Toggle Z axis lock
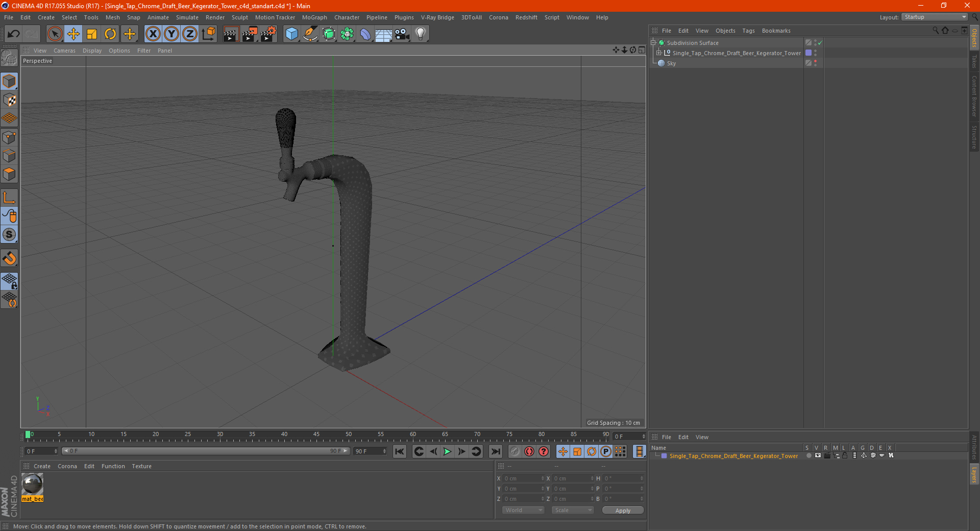Viewport: 980px width, 531px height. pyautogui.click(x=190, y=34)
